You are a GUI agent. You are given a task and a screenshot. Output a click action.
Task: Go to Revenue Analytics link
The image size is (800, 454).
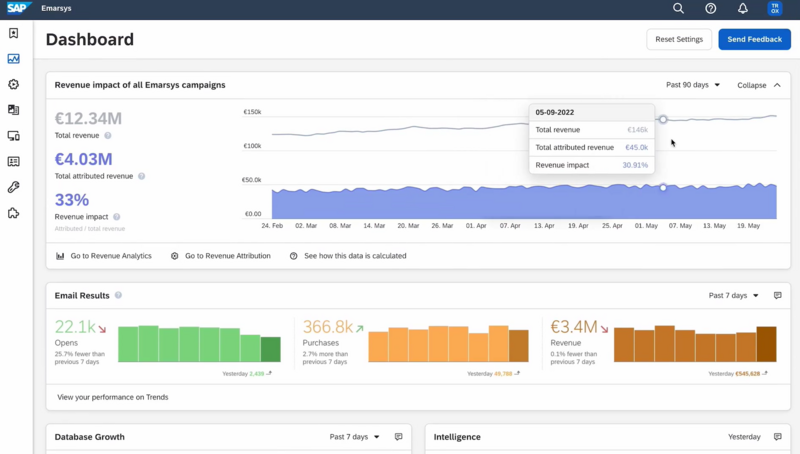coord(104,256)
